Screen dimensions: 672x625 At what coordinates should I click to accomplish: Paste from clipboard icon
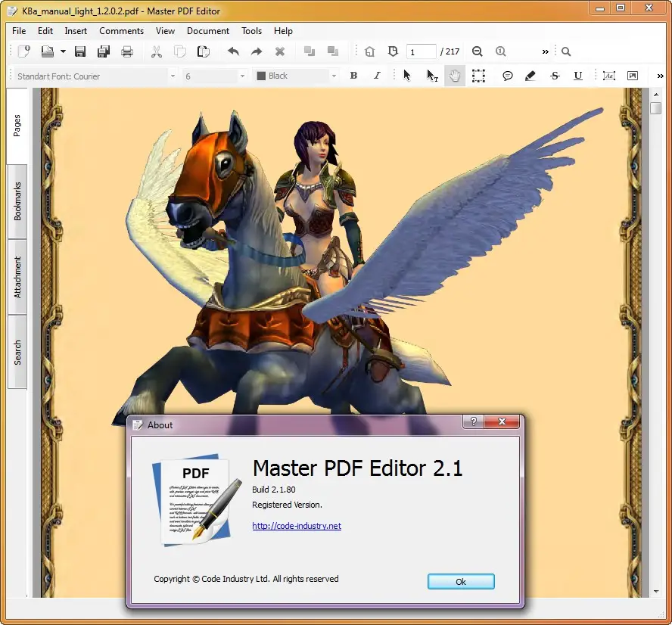pos(203,51)
